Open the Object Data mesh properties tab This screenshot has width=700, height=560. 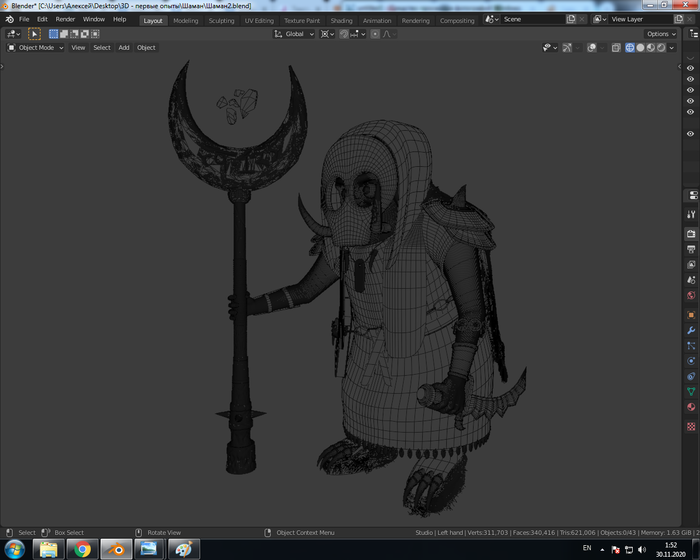click(691, 391)
